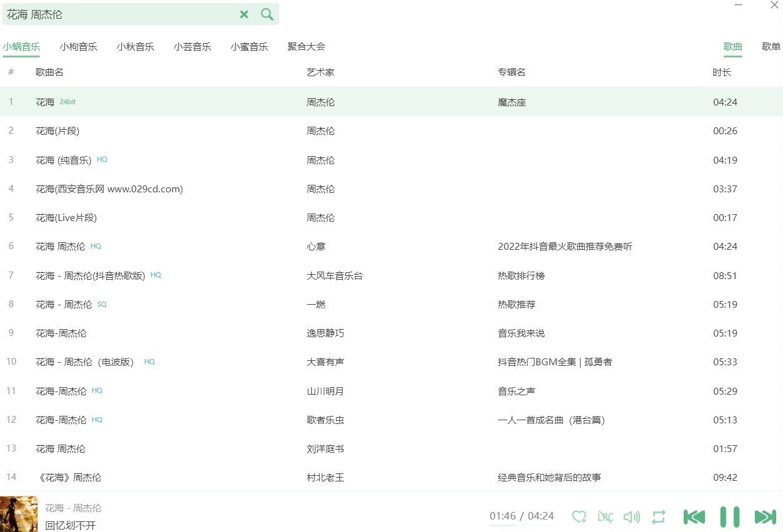Skip to the previous track

(694, 516)
